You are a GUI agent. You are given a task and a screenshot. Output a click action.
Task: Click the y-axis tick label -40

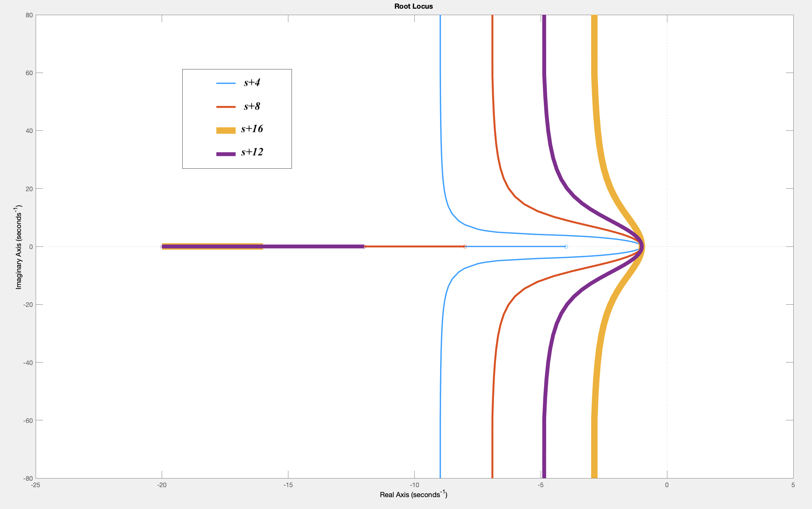click(x=28, y=362)
